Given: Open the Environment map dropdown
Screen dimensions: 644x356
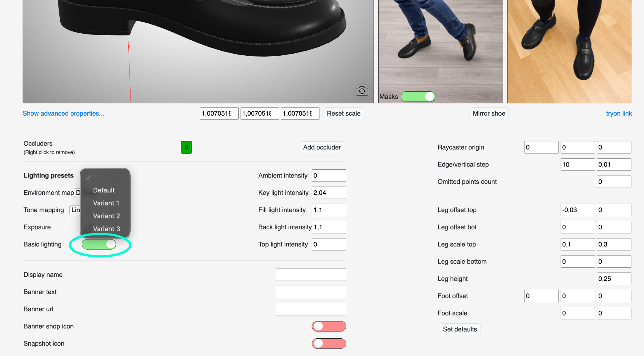Looking at the screenshot, I should tap(77, 193).
